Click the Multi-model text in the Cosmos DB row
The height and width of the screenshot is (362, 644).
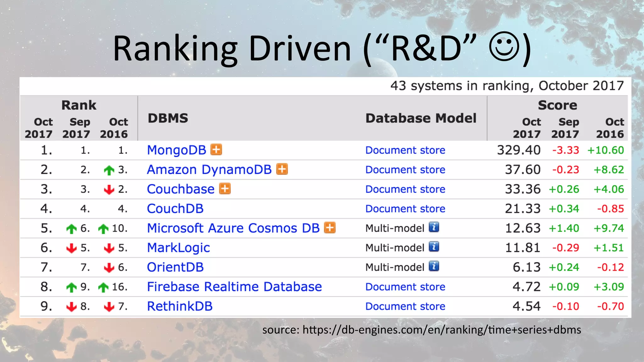tap(395, 228)
